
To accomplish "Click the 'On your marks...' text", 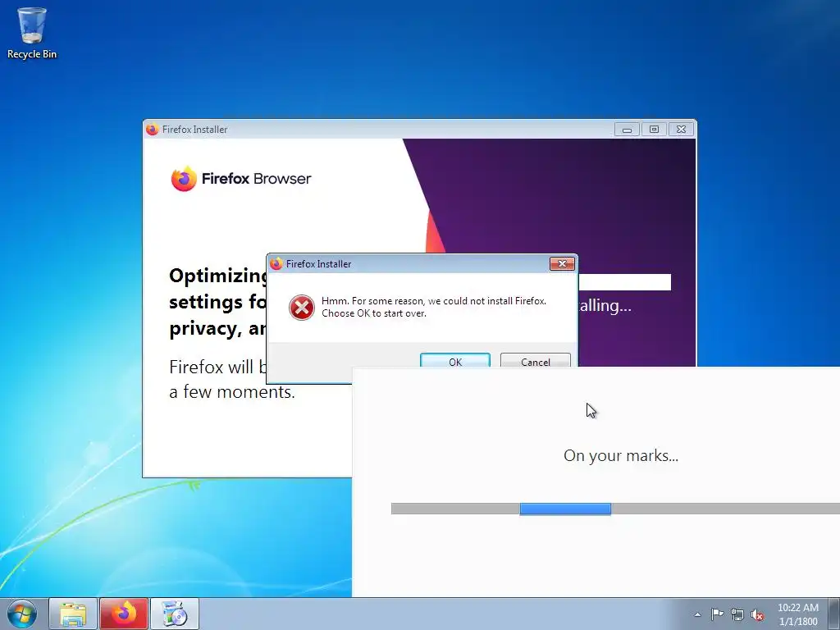I will [621, 455].
